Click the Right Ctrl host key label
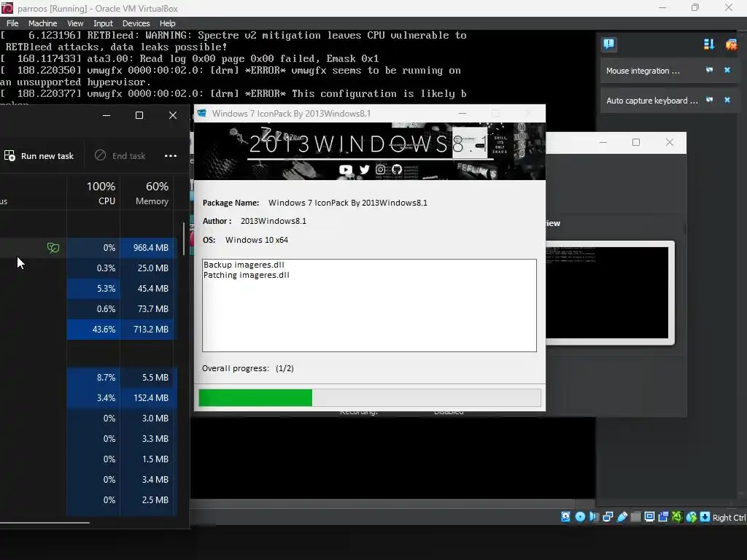Screen dimensions: 747x560 pyautogui.click(x=729, y=518)
